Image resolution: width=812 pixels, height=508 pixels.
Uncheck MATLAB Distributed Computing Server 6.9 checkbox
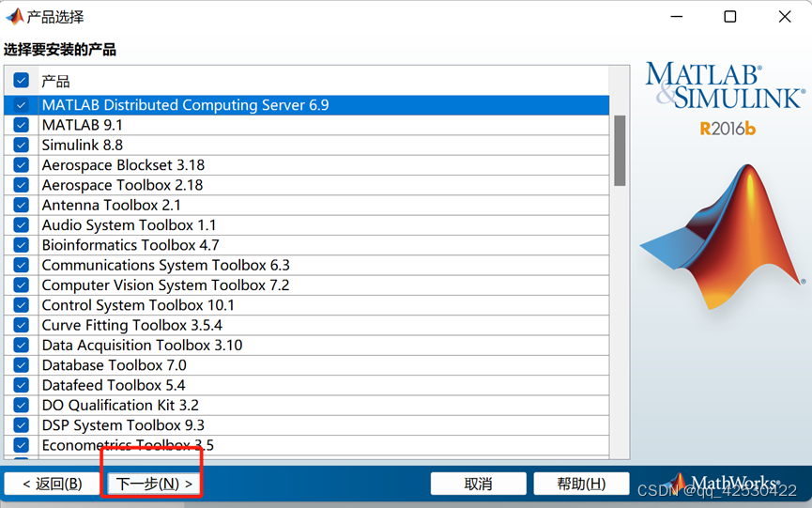pos(22,105)
